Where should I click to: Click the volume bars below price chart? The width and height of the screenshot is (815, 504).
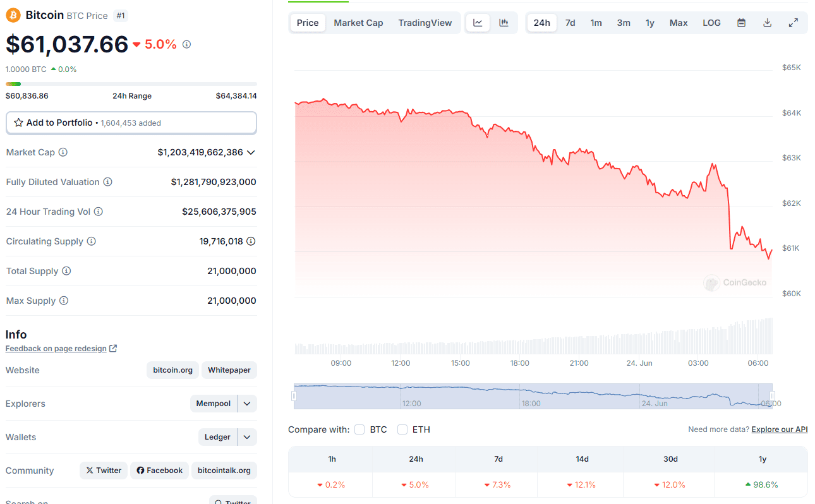click(x=533, y=336)
